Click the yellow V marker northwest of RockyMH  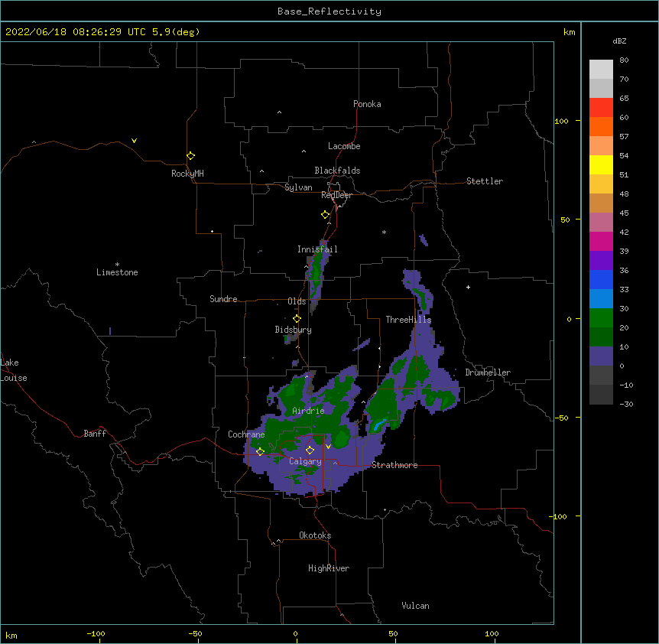tap(134, 141)
